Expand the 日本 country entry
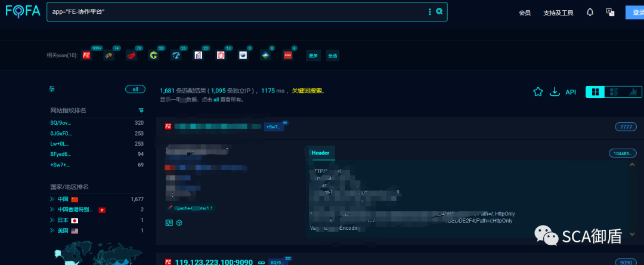The image size is (644, 265). click(52, 220)
